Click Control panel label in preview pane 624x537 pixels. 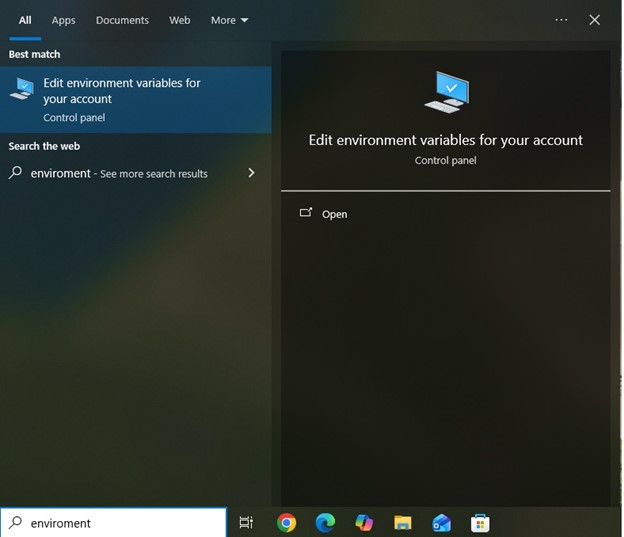pyautogui.click(x=445, y=160)
